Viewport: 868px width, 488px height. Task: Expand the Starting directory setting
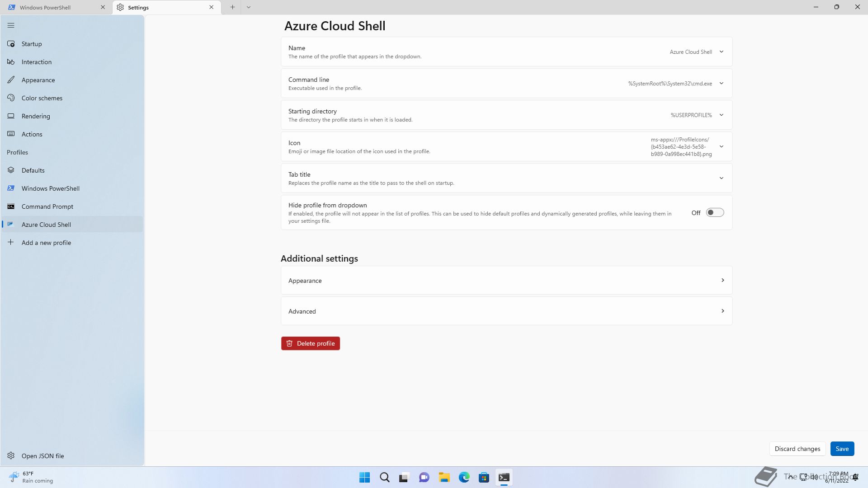point(506,115)
